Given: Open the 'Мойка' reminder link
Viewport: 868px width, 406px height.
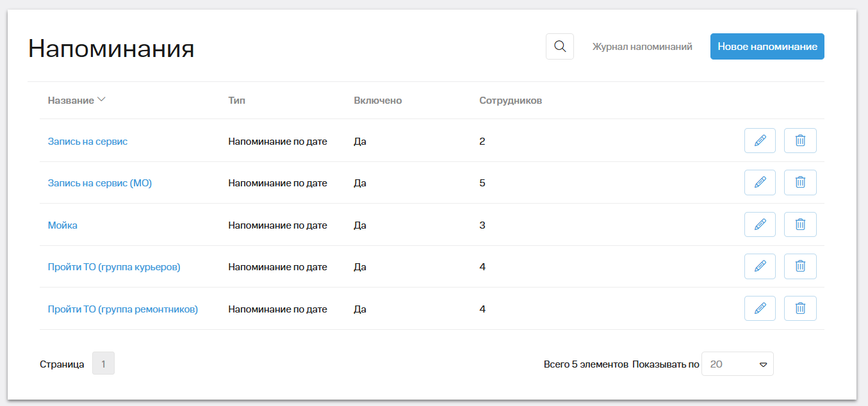Looking at the screenshot, I should (x=63, y=225).
